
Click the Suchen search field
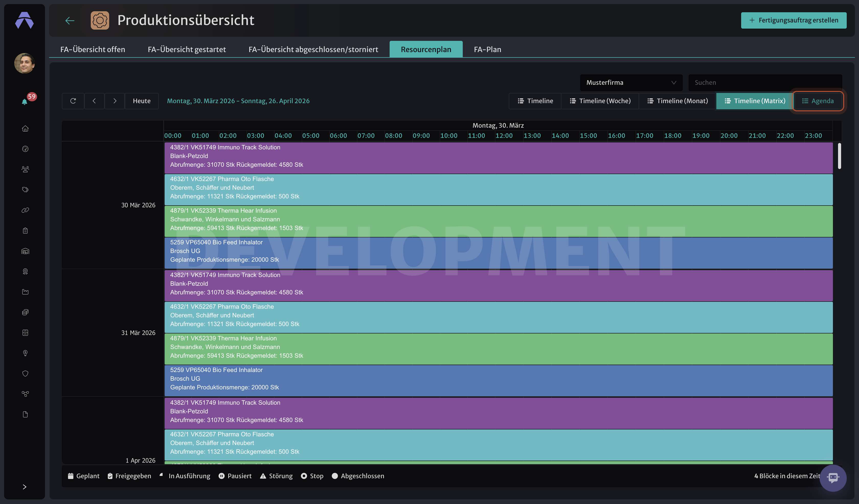click(765, 82)
